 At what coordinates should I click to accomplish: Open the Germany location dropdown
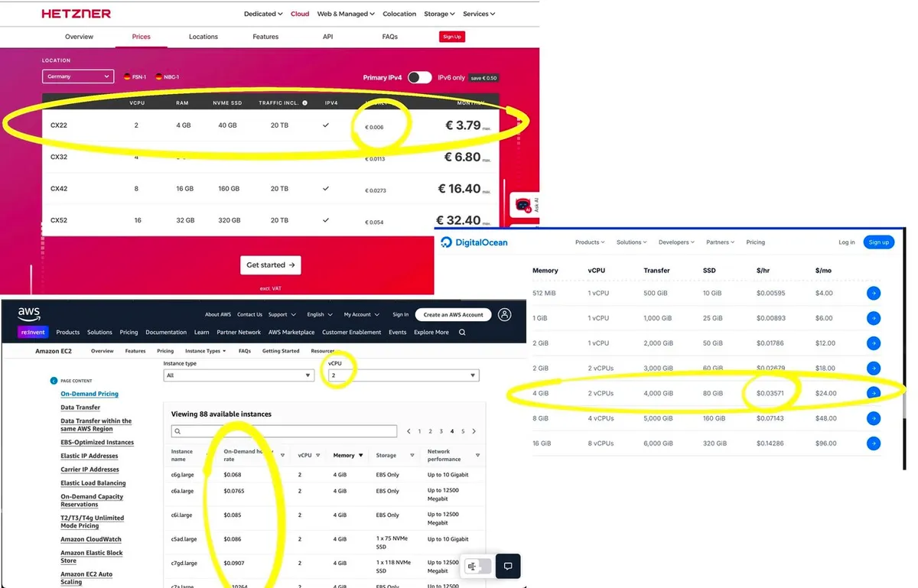tap(78, 76)
